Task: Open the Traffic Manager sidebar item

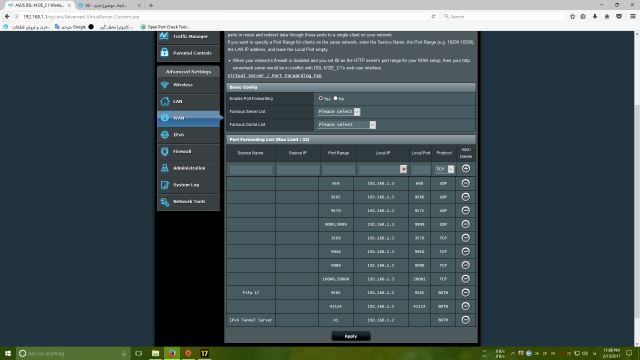Action: 188,37
